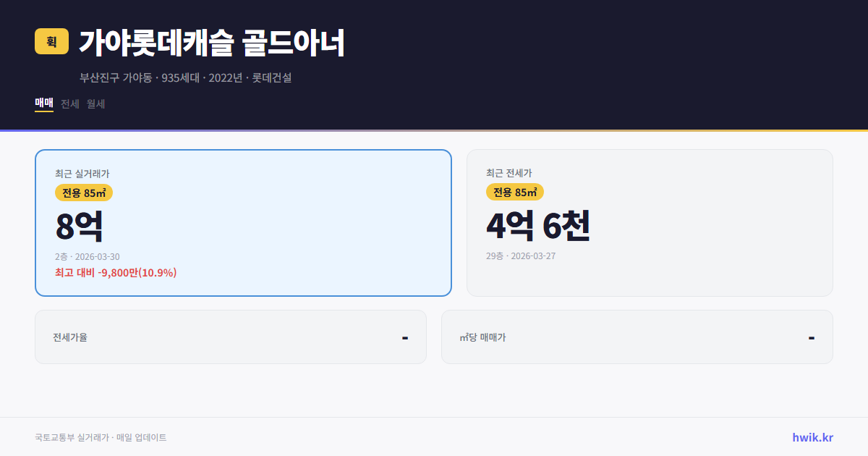Click the 전세가율 card
Screen dimensions: 868x456
click(x=230, y=337)
